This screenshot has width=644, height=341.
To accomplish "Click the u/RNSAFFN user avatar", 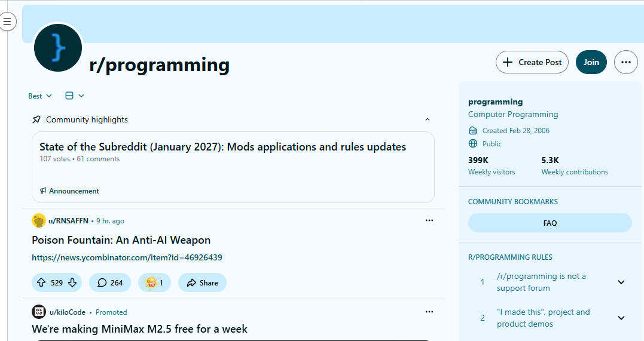I will 39,220.
